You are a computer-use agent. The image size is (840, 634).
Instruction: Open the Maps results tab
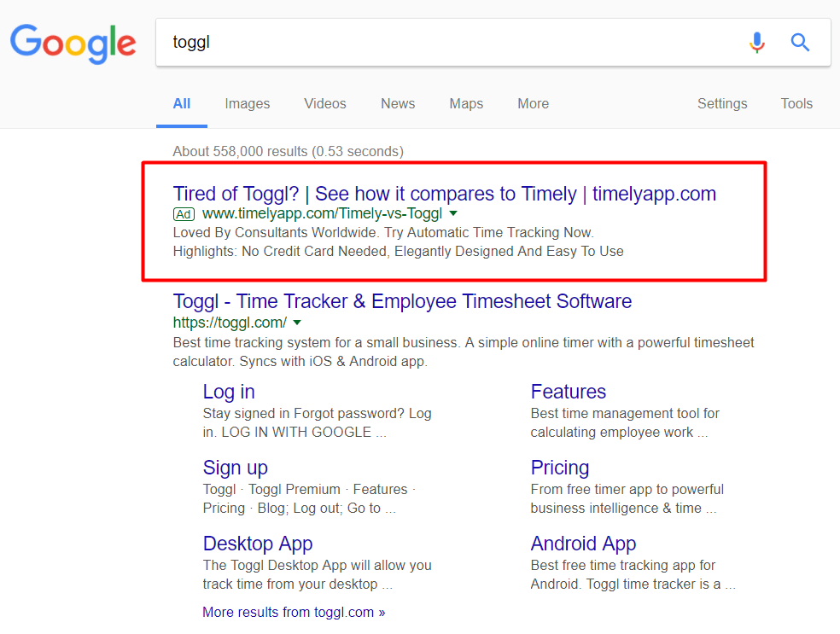[x=466, y=103]
